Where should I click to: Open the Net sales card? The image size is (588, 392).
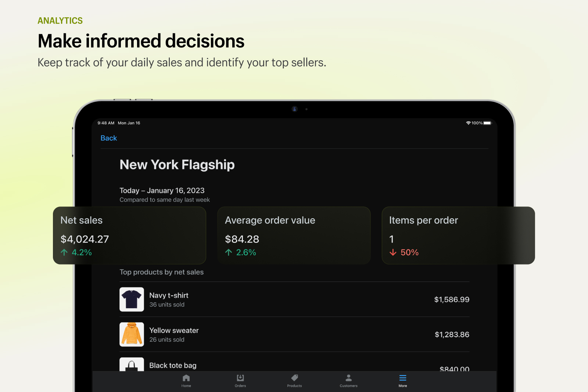point(129,235)
